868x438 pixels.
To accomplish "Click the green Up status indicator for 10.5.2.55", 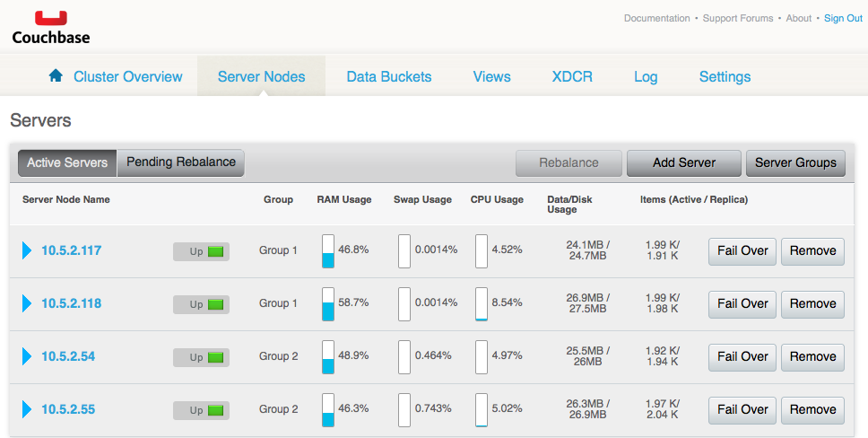I will 215,410.
